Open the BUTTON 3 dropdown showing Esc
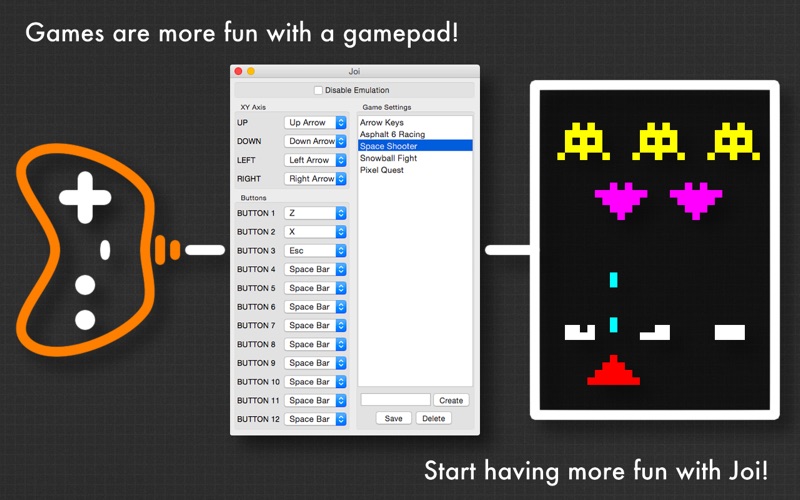800x500 pixels. pos(315,251)
